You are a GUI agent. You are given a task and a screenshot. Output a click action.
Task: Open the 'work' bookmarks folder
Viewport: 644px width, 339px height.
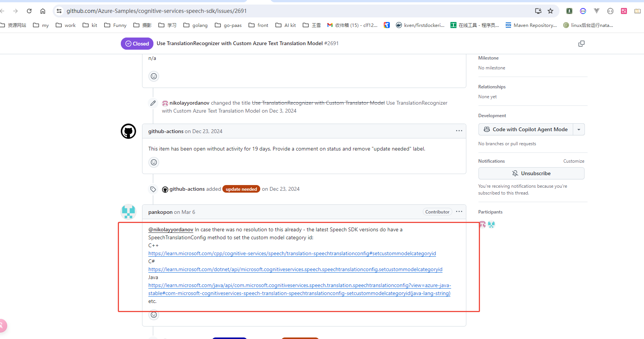tap(66, 25)
